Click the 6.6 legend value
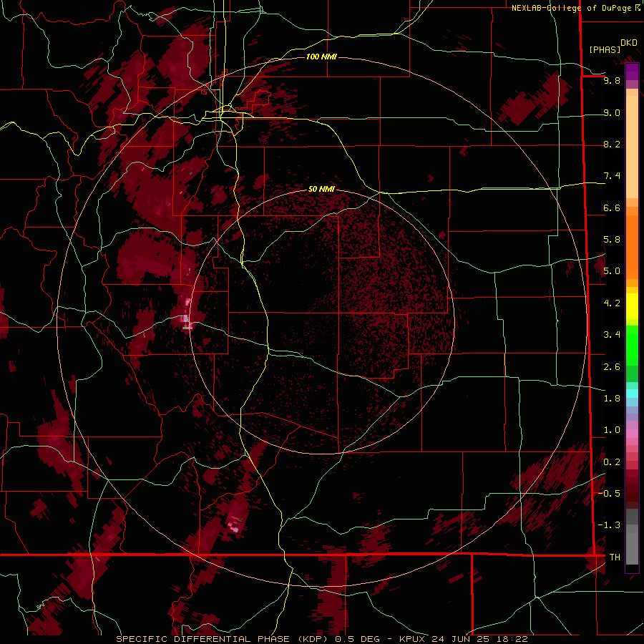This screenshot has width=644, height=644. click(612, 208)
